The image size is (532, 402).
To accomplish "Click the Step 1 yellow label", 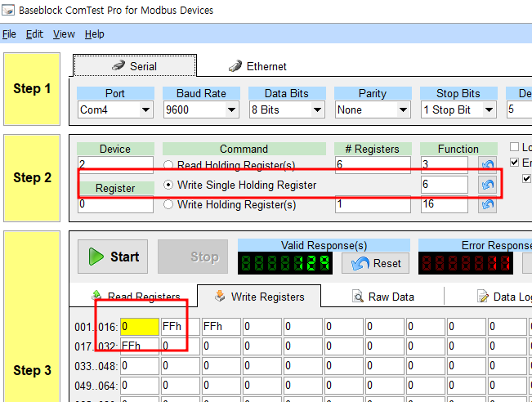I will pos(32,89).
